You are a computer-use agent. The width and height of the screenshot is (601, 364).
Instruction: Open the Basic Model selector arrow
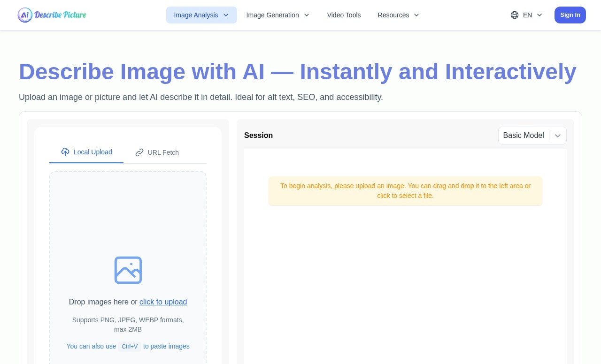(x=558, y=136)
